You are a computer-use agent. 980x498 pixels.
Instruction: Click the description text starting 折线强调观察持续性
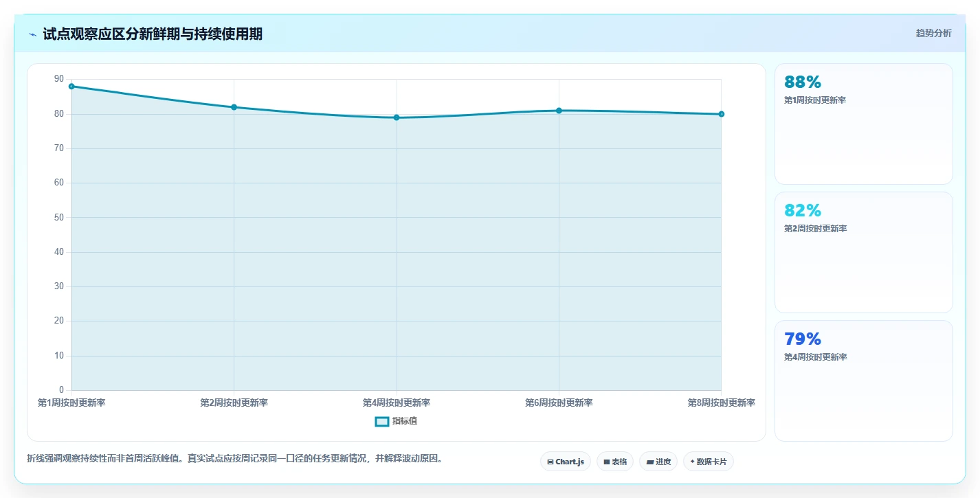tap(234, 458)
